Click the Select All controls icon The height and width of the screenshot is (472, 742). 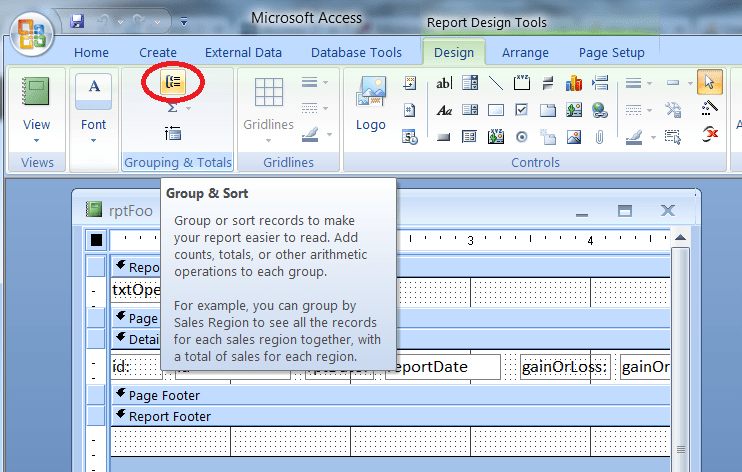[x=672, y=137]
